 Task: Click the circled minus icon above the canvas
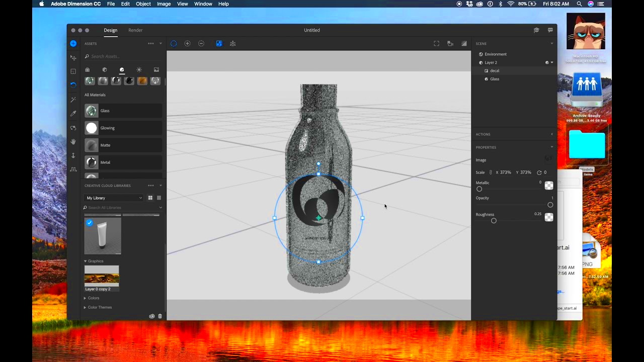point(201,44)
